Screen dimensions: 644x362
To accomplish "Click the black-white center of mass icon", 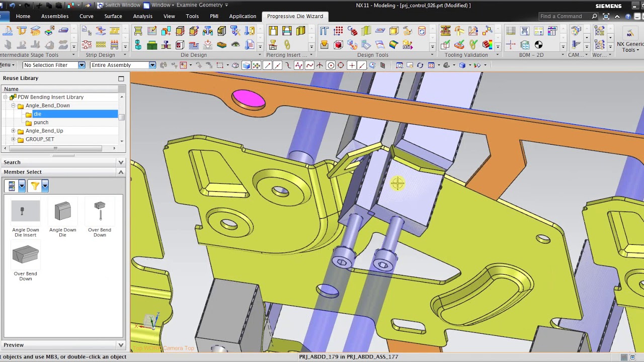I will (538, 45).
